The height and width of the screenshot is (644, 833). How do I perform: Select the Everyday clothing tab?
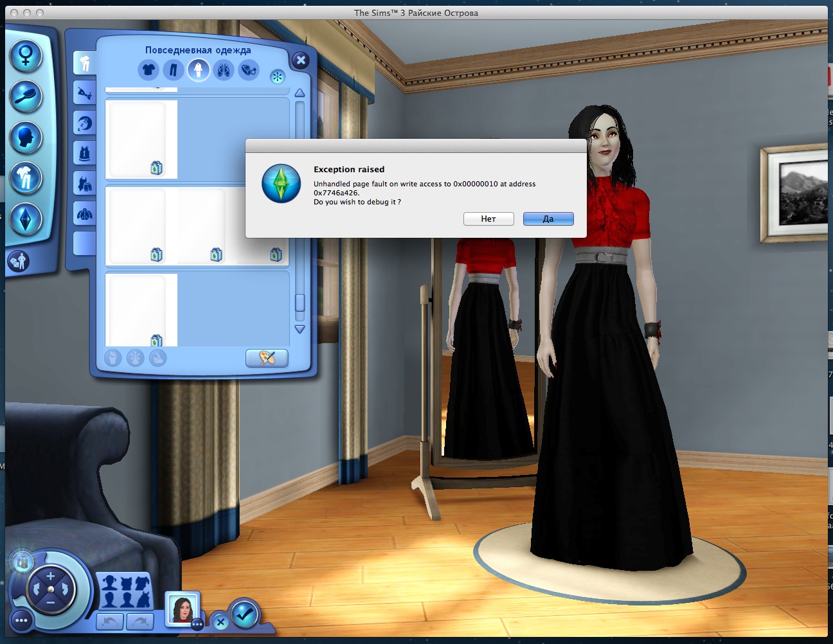(x=84, y=63)
